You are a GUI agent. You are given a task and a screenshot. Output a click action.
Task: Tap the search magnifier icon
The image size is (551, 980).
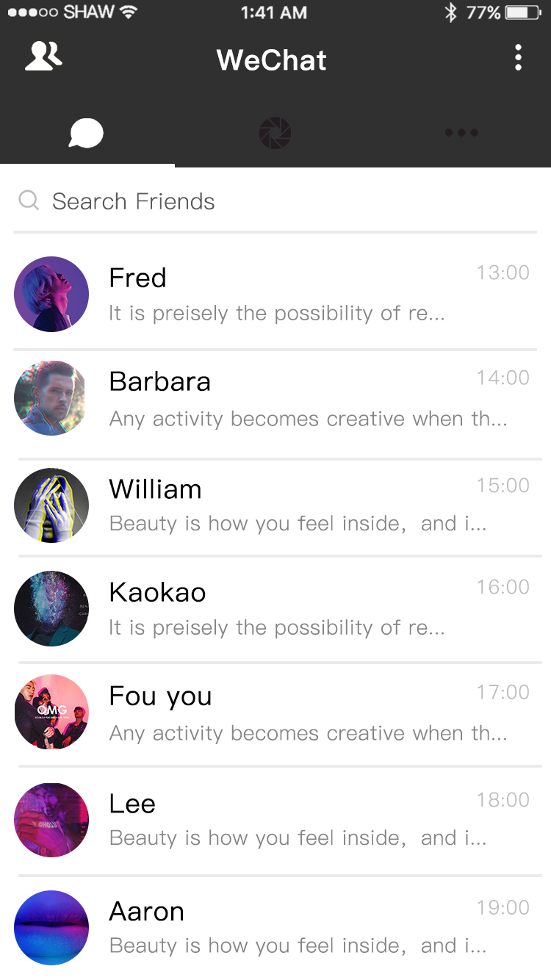click(29, 200)
